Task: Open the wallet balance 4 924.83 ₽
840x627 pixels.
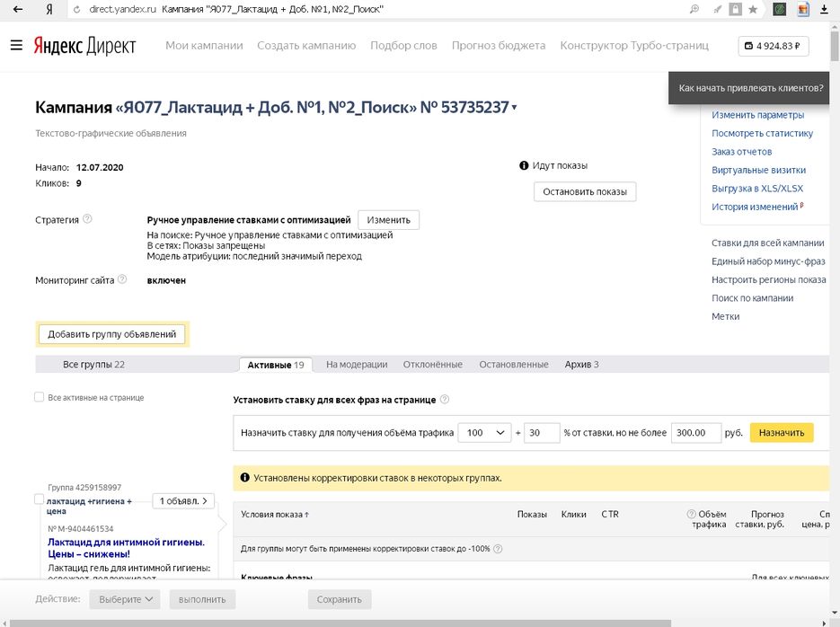Action: (773, 46)
